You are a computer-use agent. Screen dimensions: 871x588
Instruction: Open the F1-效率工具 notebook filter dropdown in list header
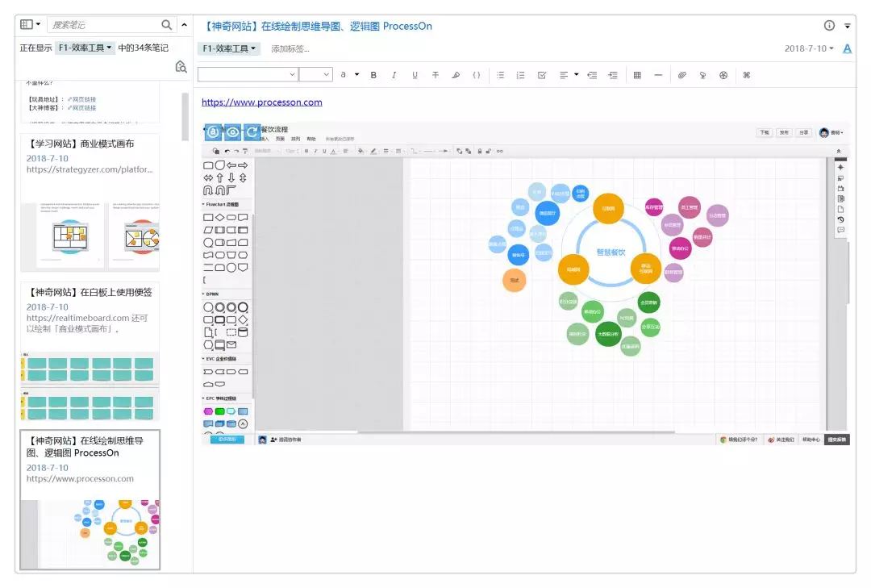[85, 48]
